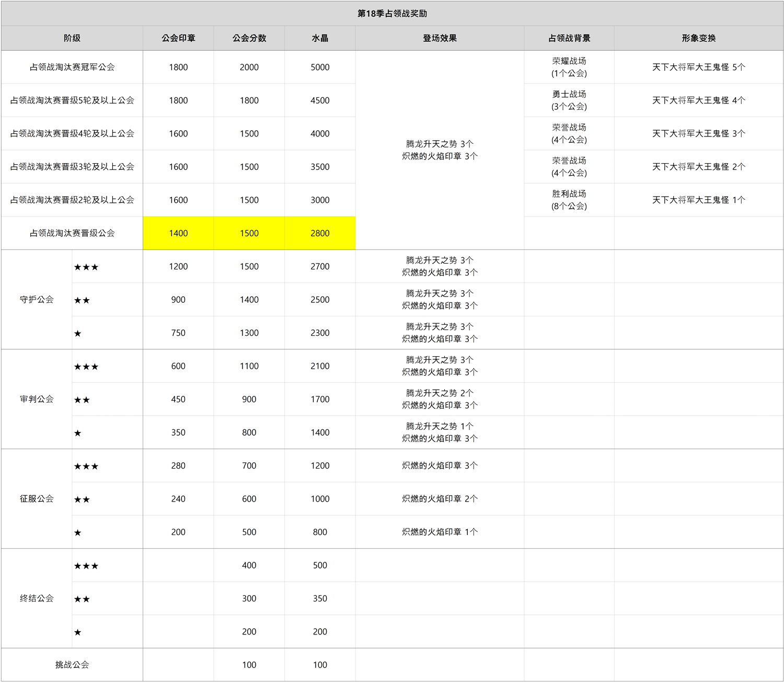The height and width of the screenshot is (682, 784).
Task: Click the two-star icon in 守护公会 group
Action: pos(82,300)
